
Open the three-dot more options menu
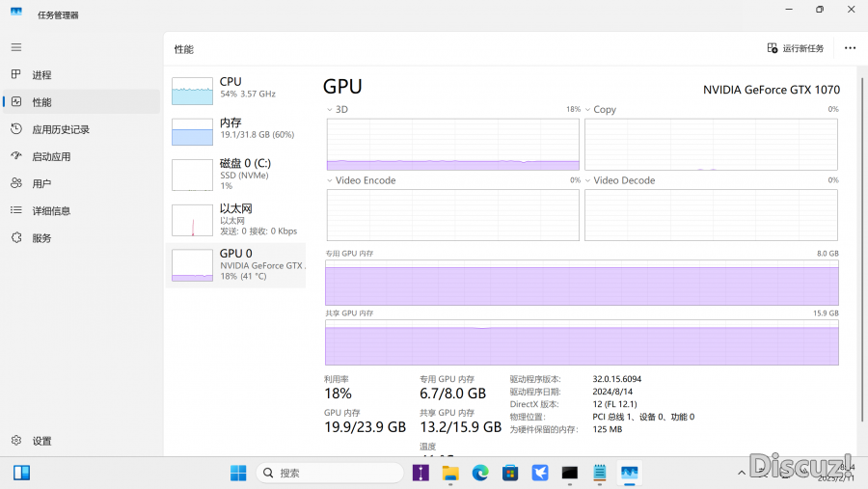point(851,48)
